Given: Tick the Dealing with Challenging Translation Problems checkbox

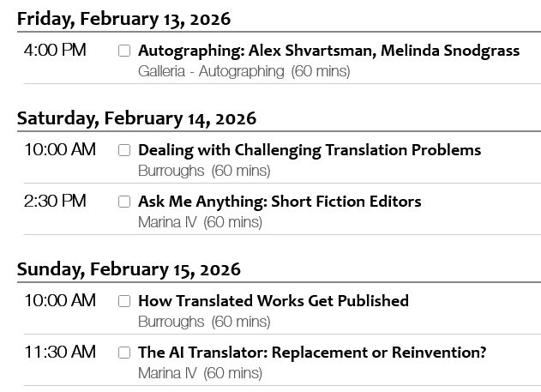Looking at the screenshot, I should 124,150.
